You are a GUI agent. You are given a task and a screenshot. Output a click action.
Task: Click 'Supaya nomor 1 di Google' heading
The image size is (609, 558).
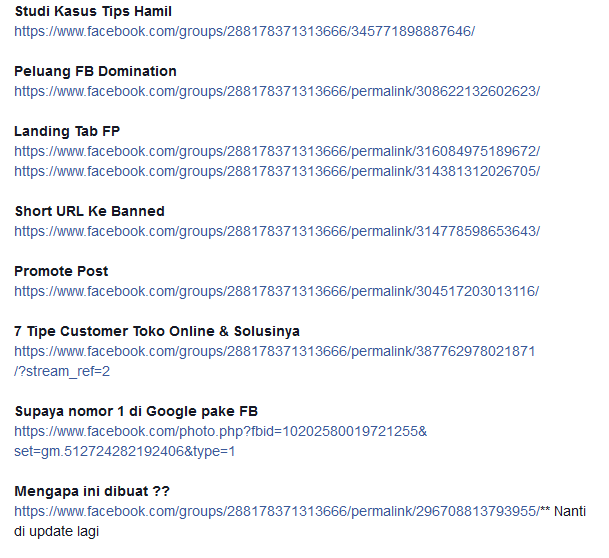[136, 411]
